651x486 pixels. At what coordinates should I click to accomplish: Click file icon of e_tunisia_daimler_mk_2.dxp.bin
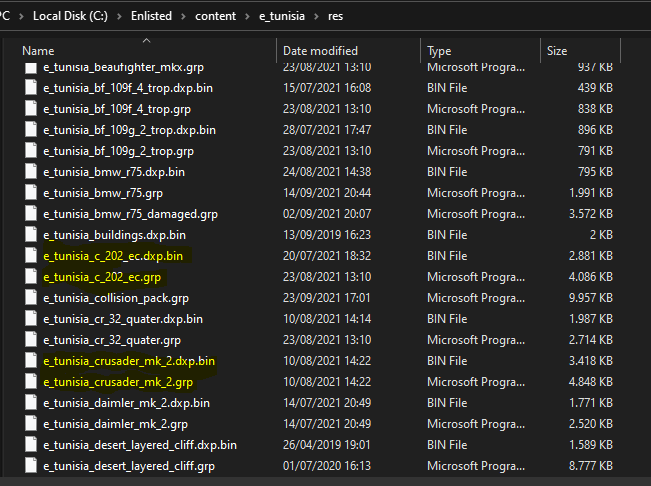click(31, 403)
